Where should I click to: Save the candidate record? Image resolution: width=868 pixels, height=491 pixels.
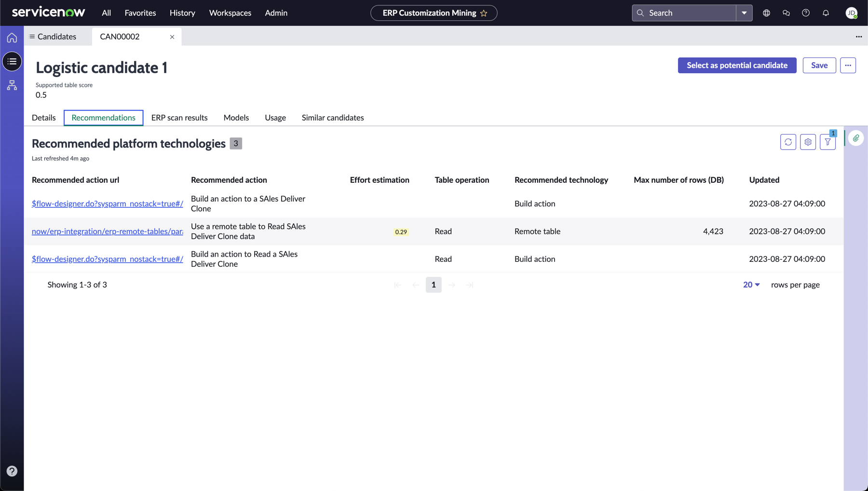(819, 65)
